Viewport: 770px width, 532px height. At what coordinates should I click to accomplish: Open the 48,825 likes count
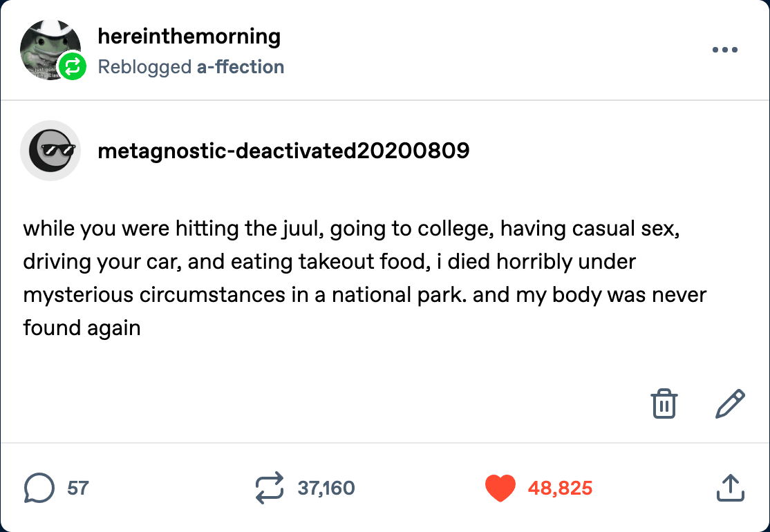point(561,488)
